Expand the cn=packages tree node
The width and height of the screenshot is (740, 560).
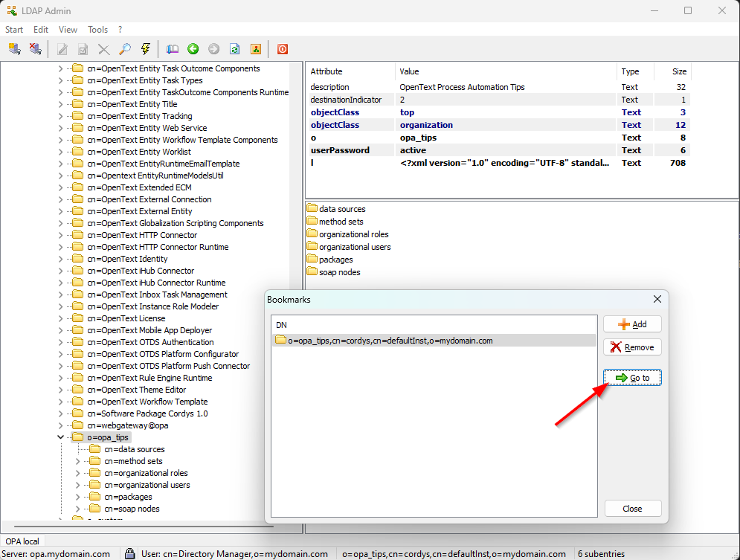pyautogui.click(x=78, y=497)
